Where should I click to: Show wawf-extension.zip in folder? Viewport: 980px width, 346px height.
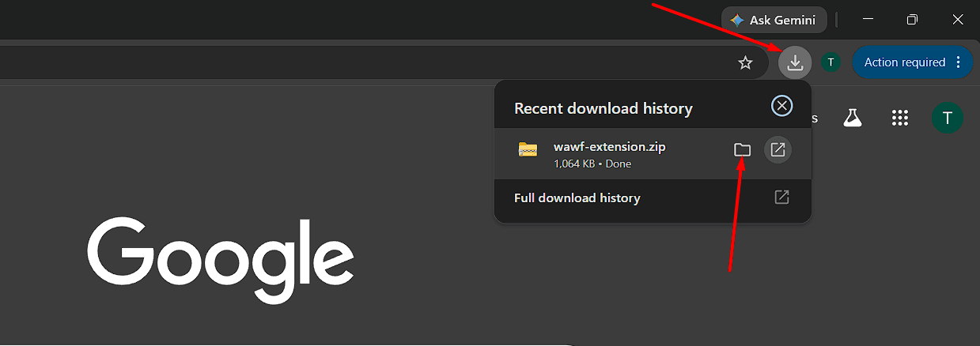click(742, 149)
